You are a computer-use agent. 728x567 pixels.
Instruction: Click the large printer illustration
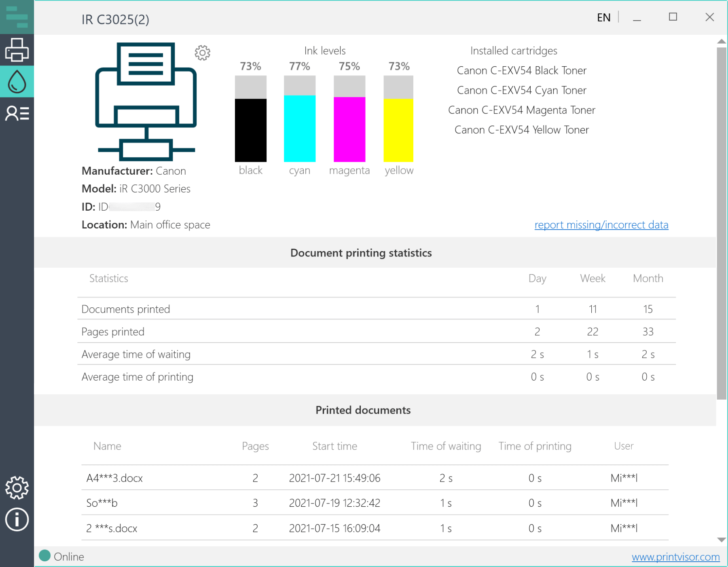coord(146,101)
